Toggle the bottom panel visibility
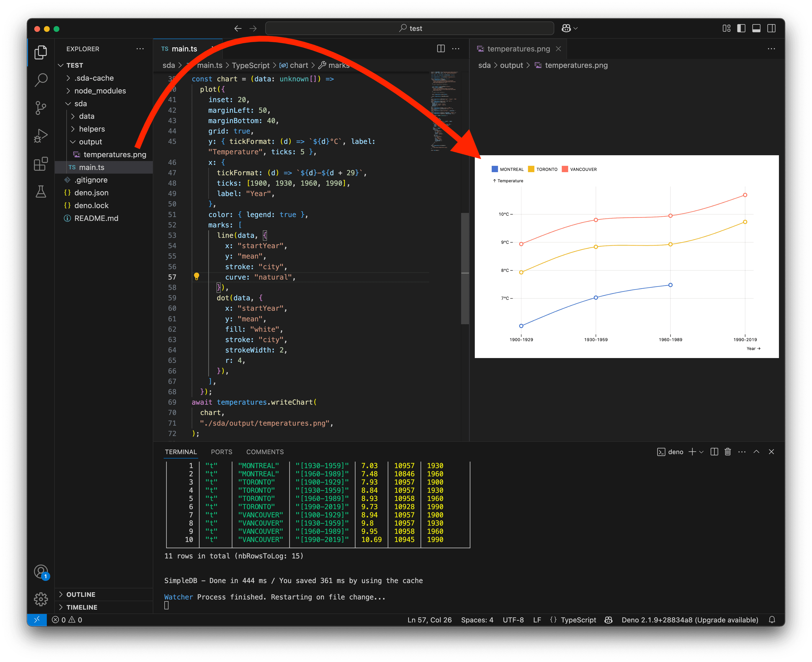Viewport: 812px width, 662px height. coord(756,28)
